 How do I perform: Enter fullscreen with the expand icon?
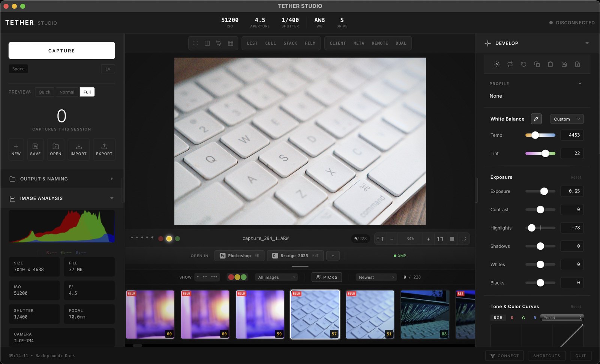click(463, 239)
